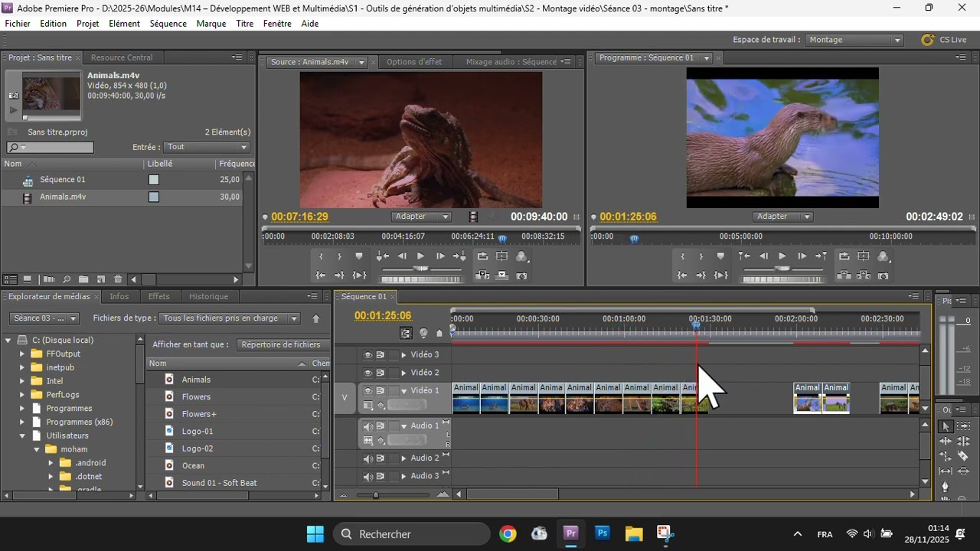This screenshot has height=551, width=980.
Task: Export frame from Program monitor camera icon
Action: (x=884, y=275)
